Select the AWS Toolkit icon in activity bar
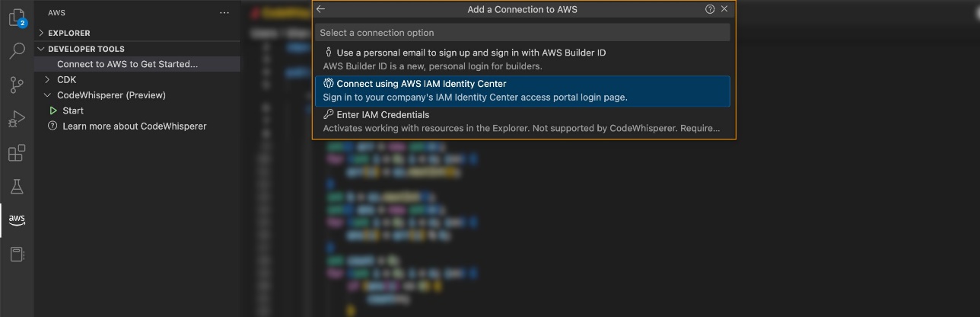Image resolution: width=980 pixels, height=317 pixels. tap(17, 219)
